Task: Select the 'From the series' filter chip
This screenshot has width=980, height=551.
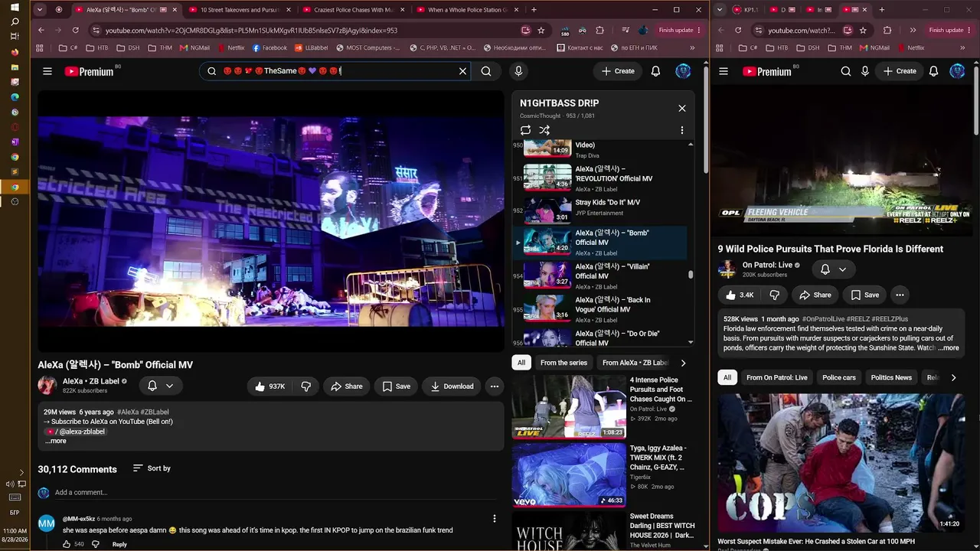Action: tap(563, 363)
